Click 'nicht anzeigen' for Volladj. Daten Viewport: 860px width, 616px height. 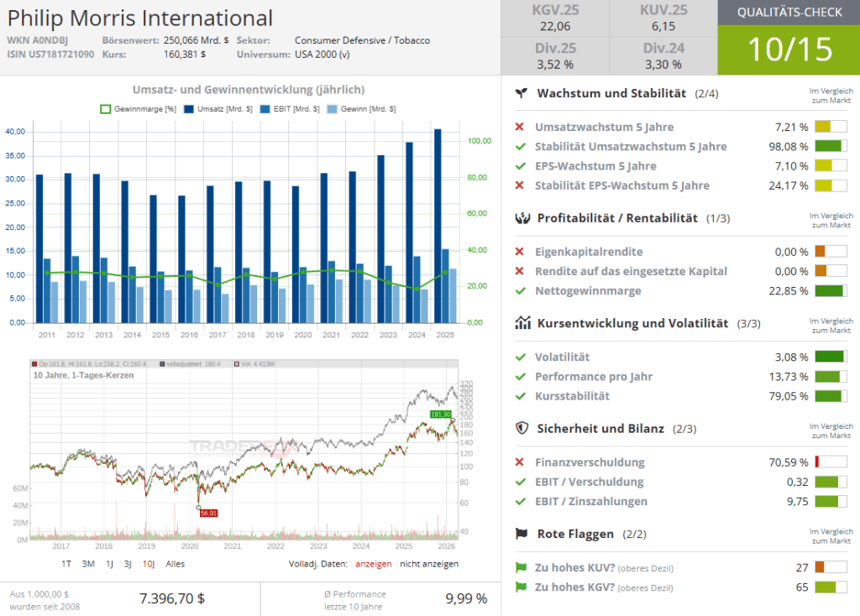(x=429, y=564)
